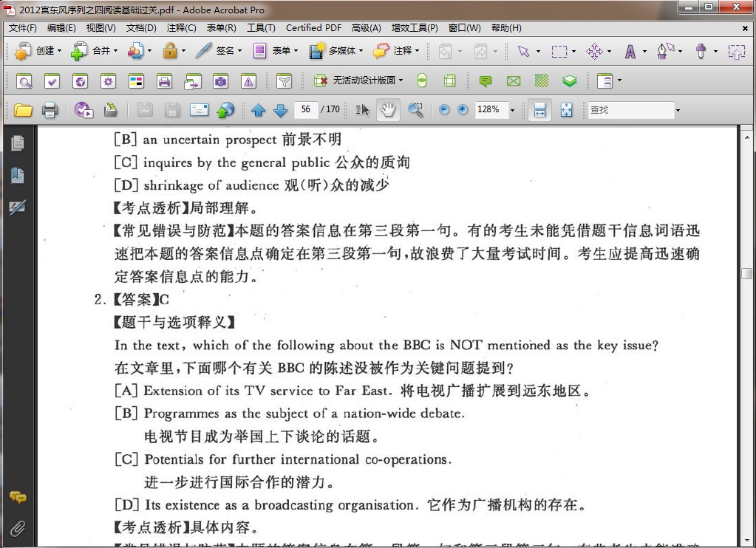This screenshot has height=548, width=756.
Task: Click the marquee zoom magnifier tool
Action: (415, 110)
